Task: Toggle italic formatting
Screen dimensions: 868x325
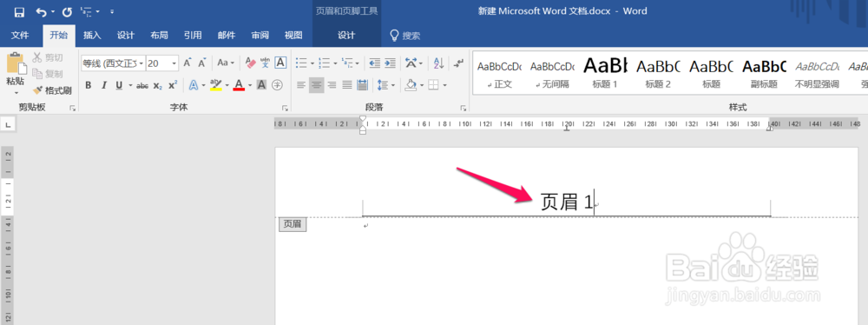Action: (x=103, y=85)
